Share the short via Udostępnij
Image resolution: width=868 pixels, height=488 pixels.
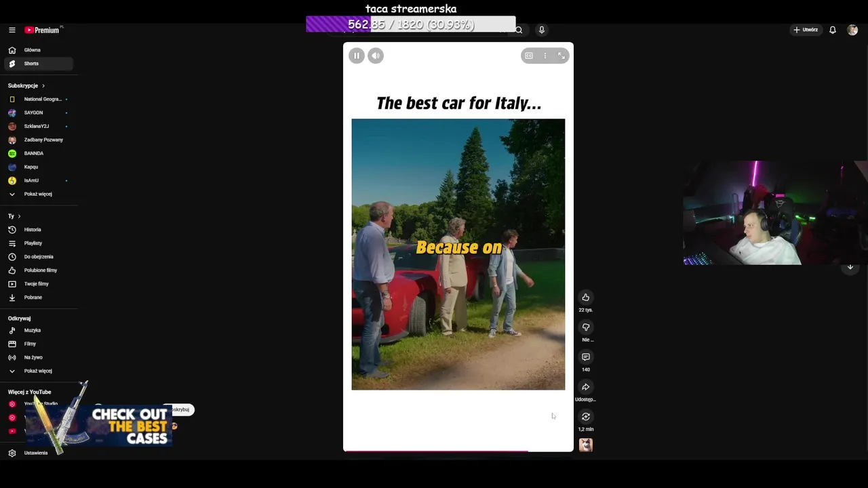(586, 387)
